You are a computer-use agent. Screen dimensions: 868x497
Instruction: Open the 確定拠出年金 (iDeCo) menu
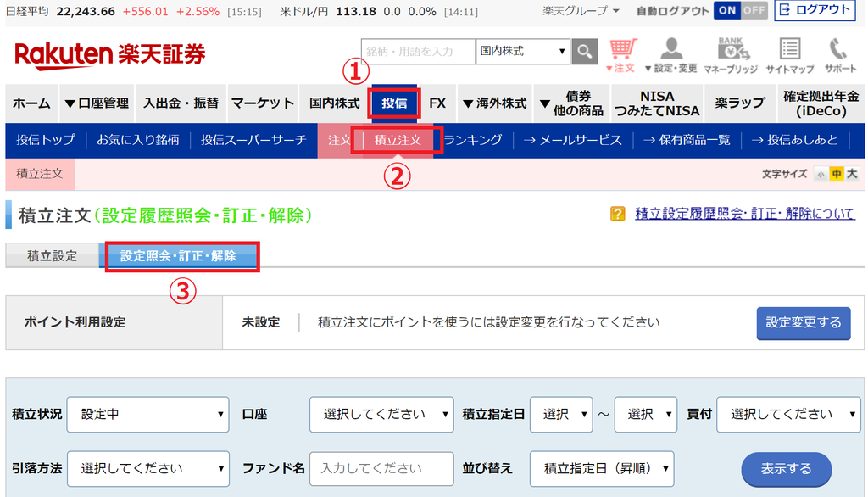pyautogui.click(x=821, y=103)
